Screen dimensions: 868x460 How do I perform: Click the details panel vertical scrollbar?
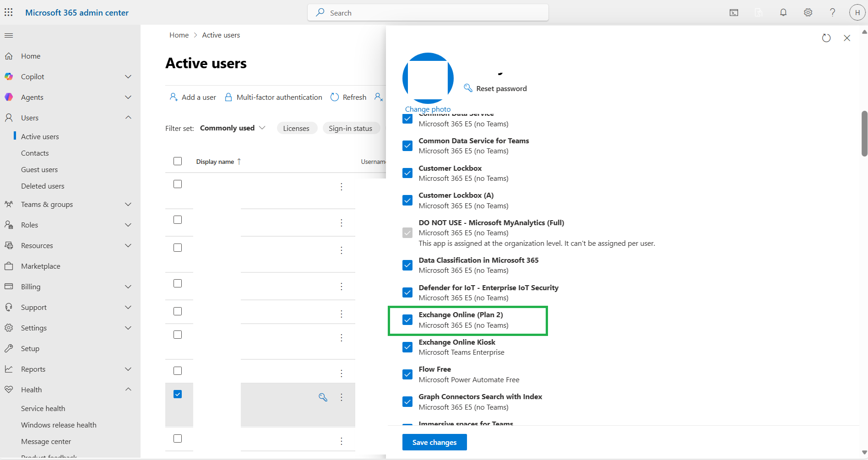point(864,134)
